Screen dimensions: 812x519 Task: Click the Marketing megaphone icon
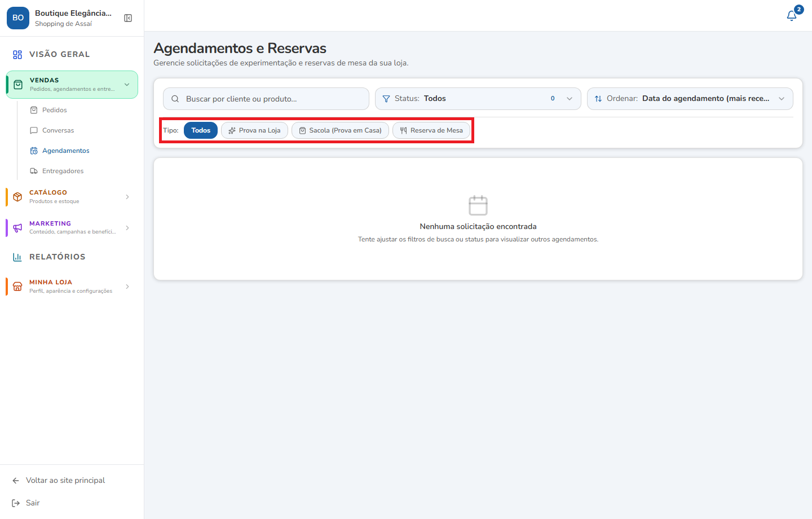[17, 228]
